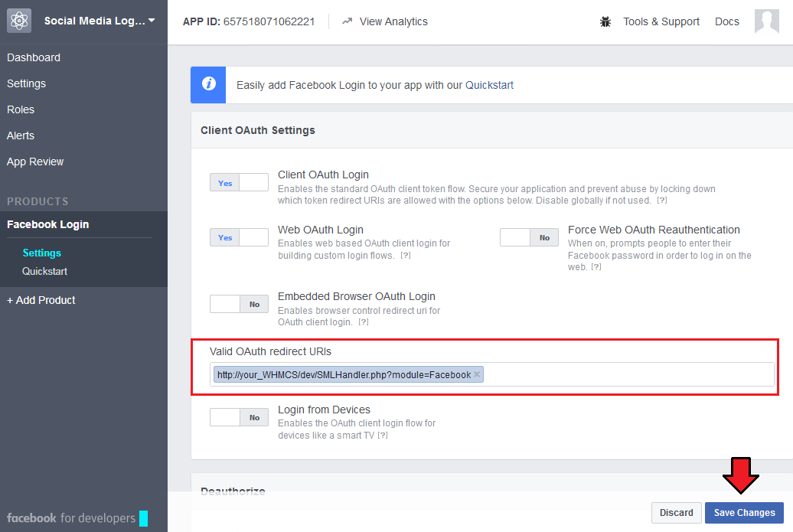Click help [?] for Web OAuth Login
Screen dimensions: 793x532
point(406,256)
